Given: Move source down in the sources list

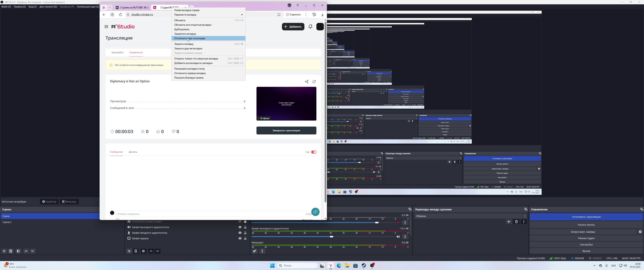Looking at the screenshot, I should pos(157,251).
